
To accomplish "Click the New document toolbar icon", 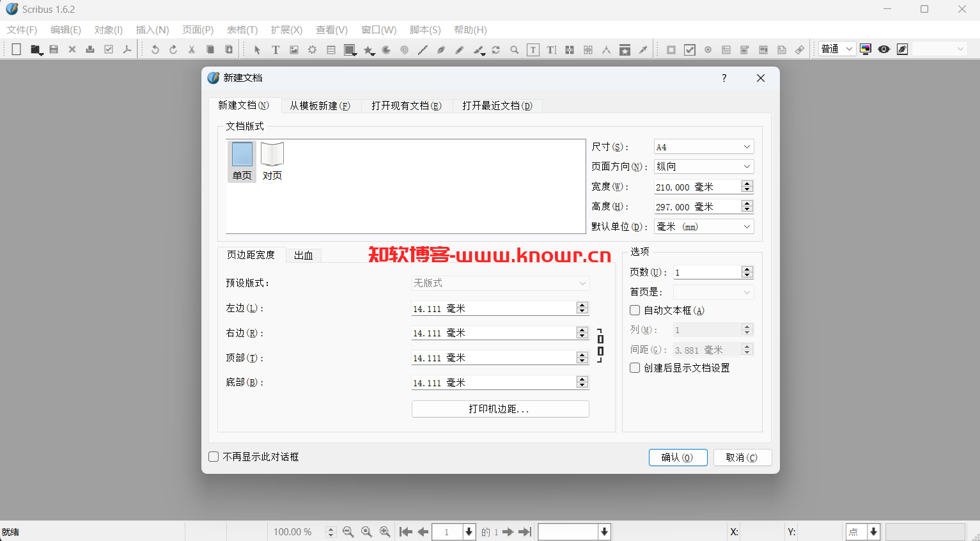I will [x=17, y=49].
